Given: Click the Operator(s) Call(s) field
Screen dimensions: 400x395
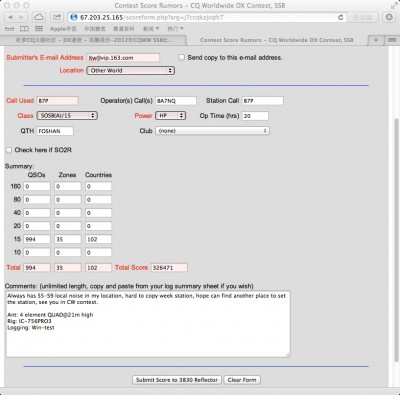Looking at the screenshot, I should (176, 101).
